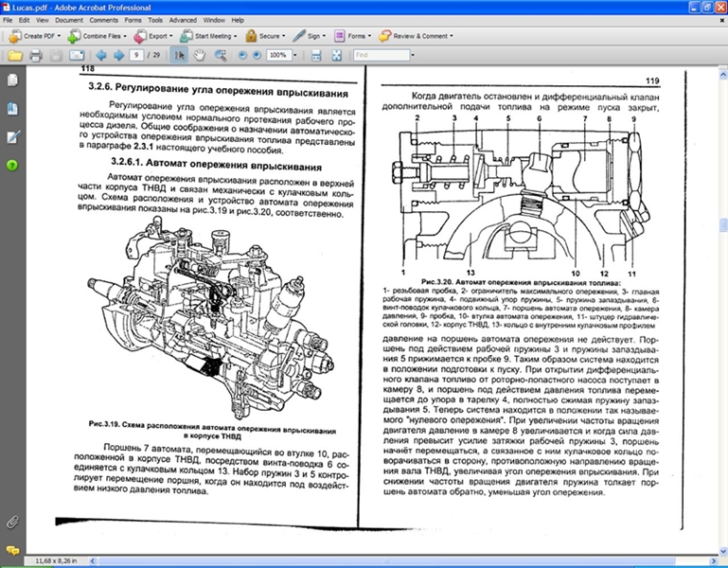This screenshot has width=728, height=568.
Task: Toggle the Select text cursor tool
Action: click(x=180, y=56)
